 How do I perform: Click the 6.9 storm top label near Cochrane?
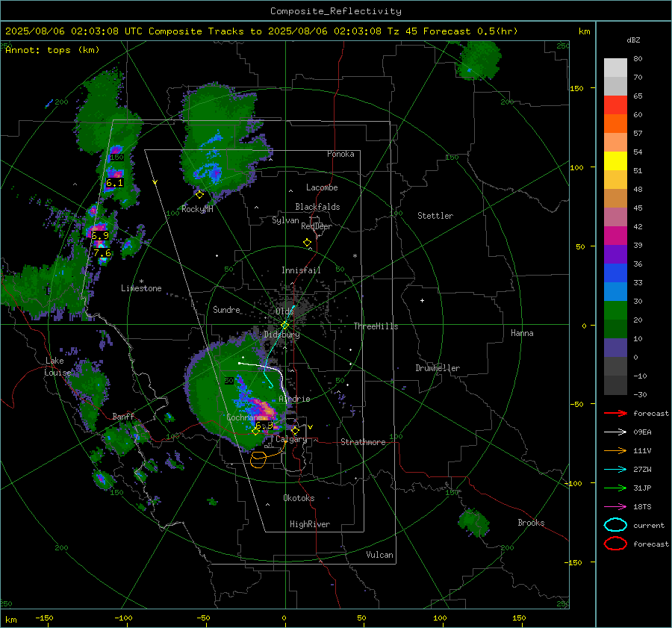tap(264, 426)
